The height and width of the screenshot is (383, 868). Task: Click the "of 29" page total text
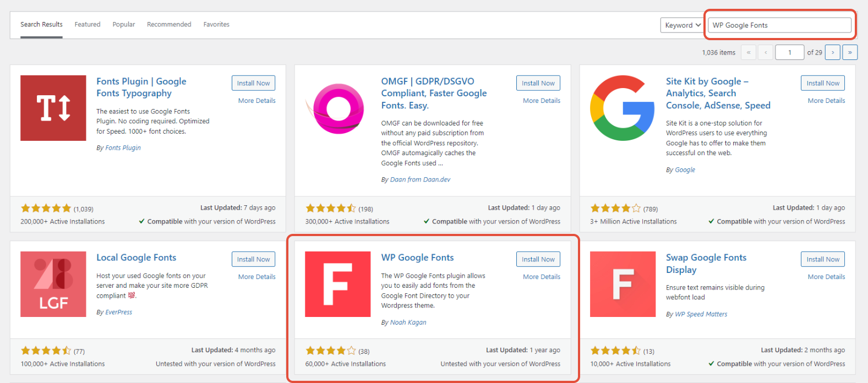click(x=815, y=52)
